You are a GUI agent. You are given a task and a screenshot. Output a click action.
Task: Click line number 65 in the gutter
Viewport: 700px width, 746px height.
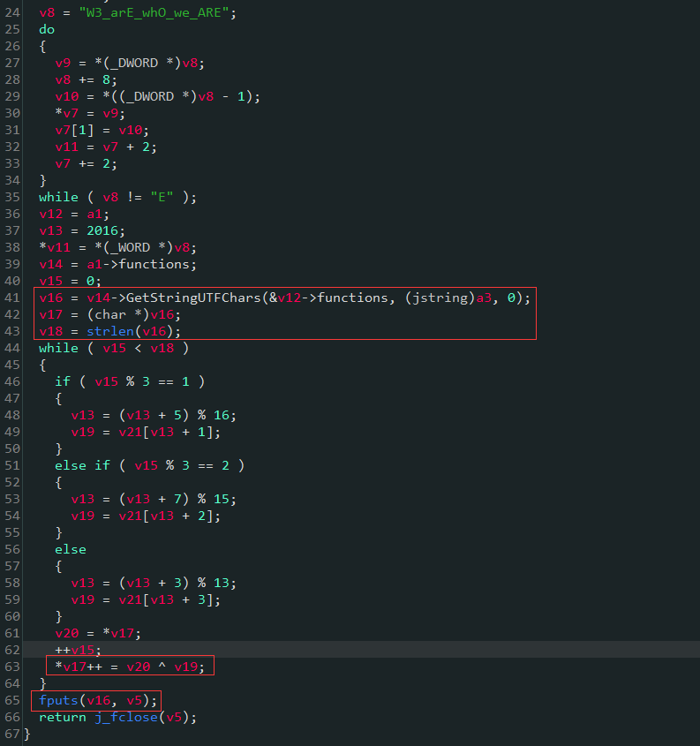tap(11, 700)
